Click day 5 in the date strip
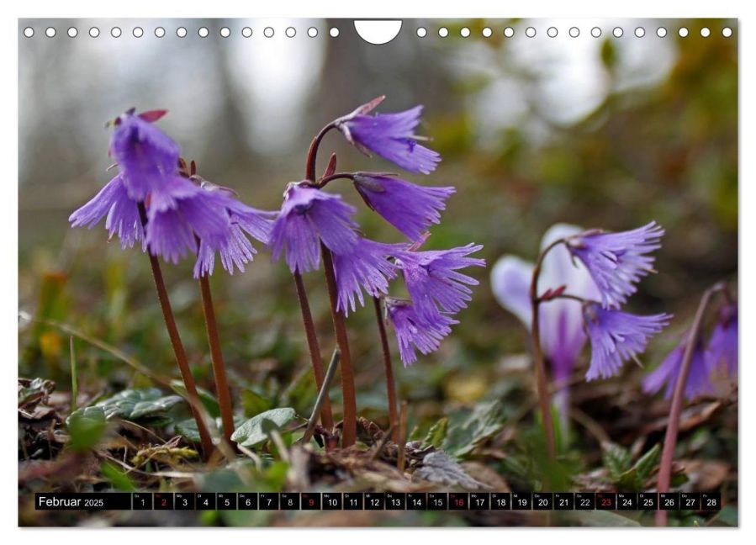Screen dimensions: 756x545 tap(226, 502)
